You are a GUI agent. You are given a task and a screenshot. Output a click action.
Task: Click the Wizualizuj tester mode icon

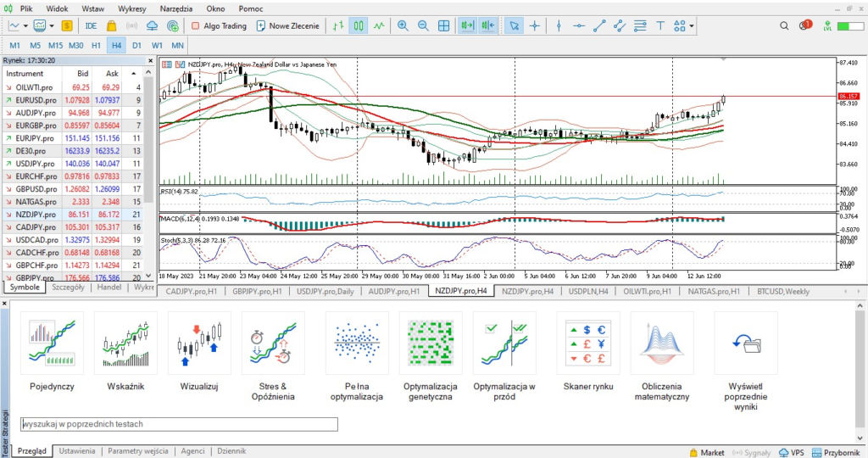pos(199,343)
